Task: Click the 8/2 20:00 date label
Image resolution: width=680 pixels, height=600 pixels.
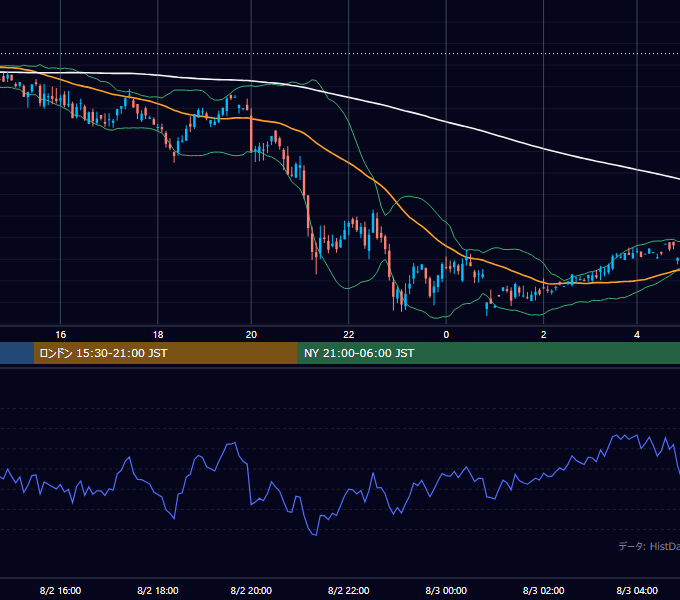Action: (x=251, y=590)
